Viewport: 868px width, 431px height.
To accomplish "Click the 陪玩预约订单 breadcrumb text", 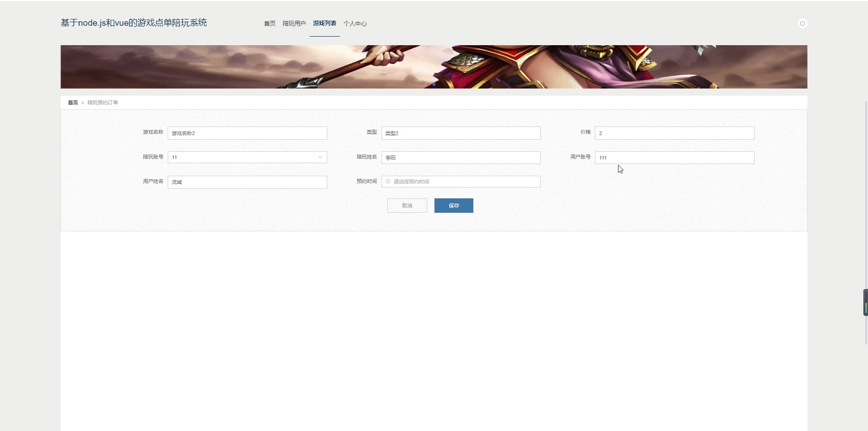I will tap(103, 103).
